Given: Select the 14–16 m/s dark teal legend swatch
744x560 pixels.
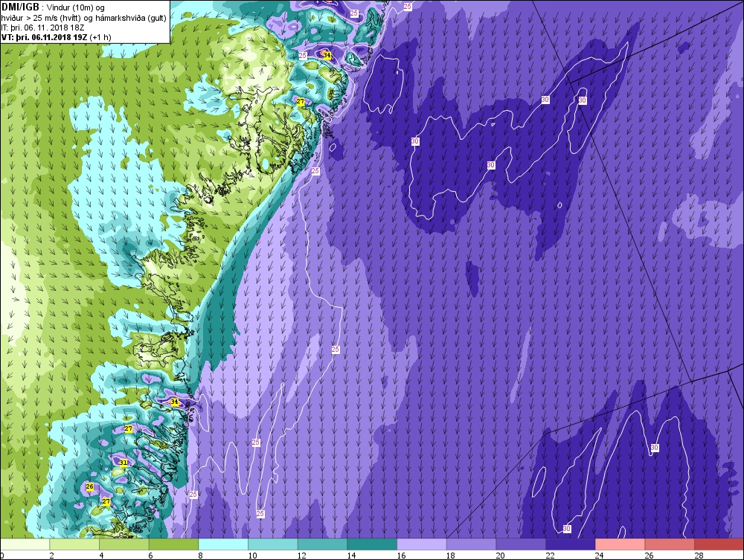Looking at the screenshot, I should click(372, 544).
